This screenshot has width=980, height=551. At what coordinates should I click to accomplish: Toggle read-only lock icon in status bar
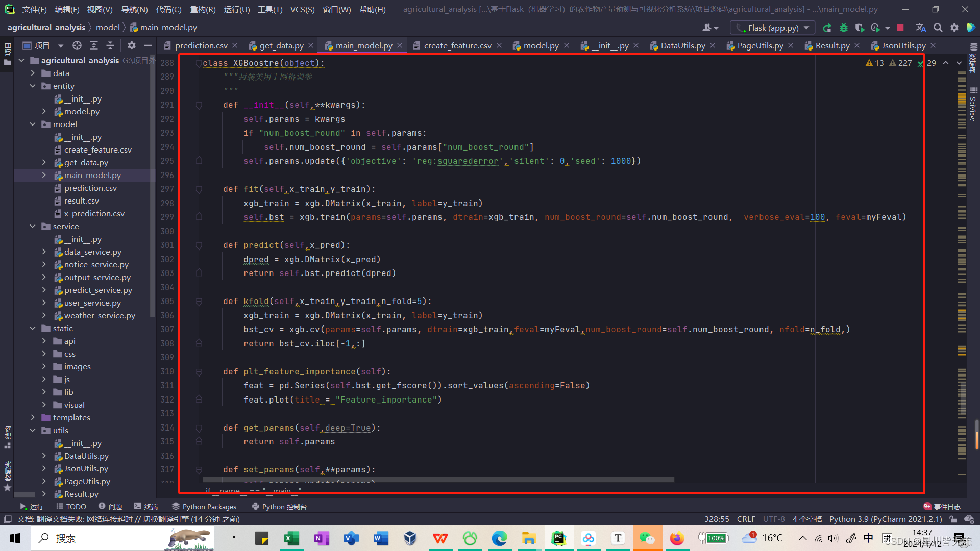(x=953, y=519)
